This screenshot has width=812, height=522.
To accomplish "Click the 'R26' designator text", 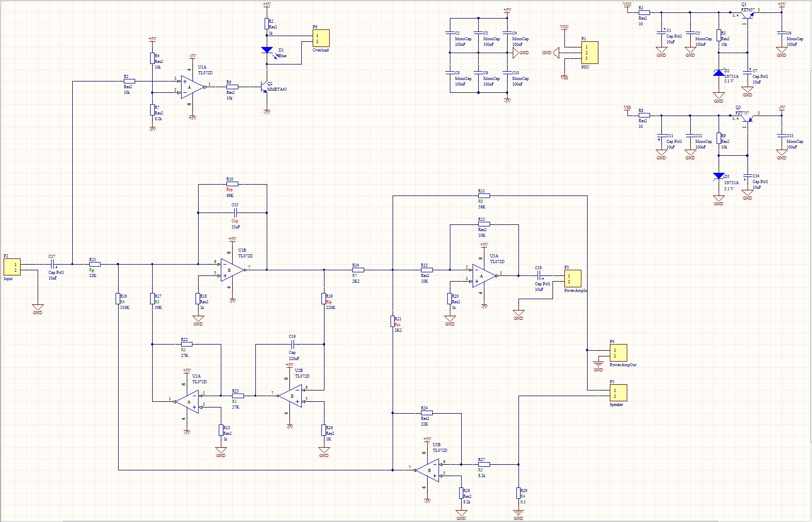I will 330,428.
